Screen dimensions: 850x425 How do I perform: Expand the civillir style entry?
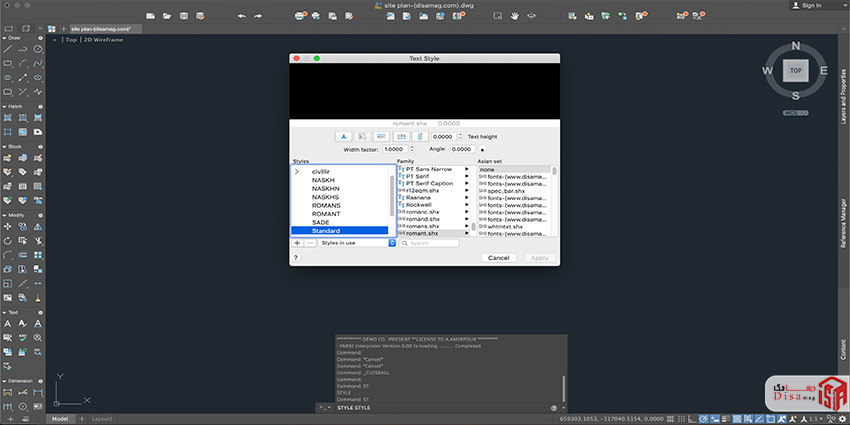[296, 172]
